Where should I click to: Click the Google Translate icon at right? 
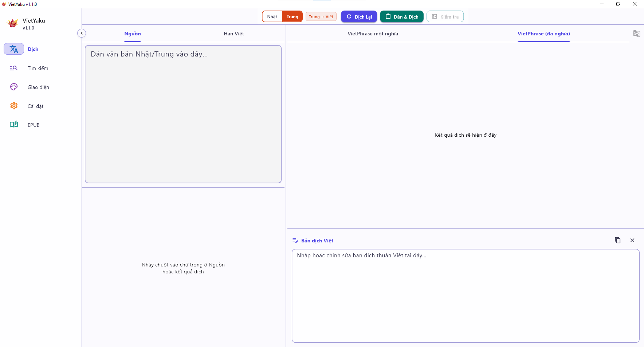coord(636,34)
